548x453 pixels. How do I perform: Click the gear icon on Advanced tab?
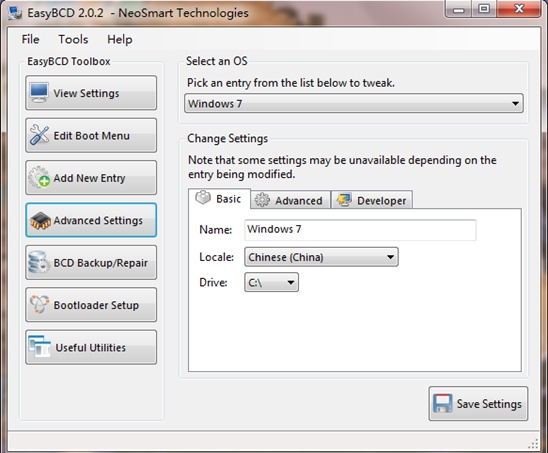click(262, 200)
